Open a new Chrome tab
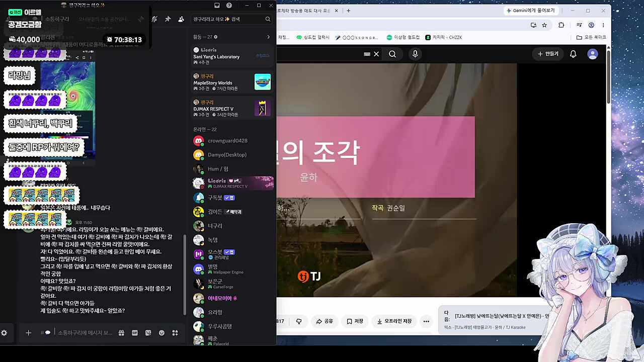This screenshot has width=644, height=362. pos(348,11)
